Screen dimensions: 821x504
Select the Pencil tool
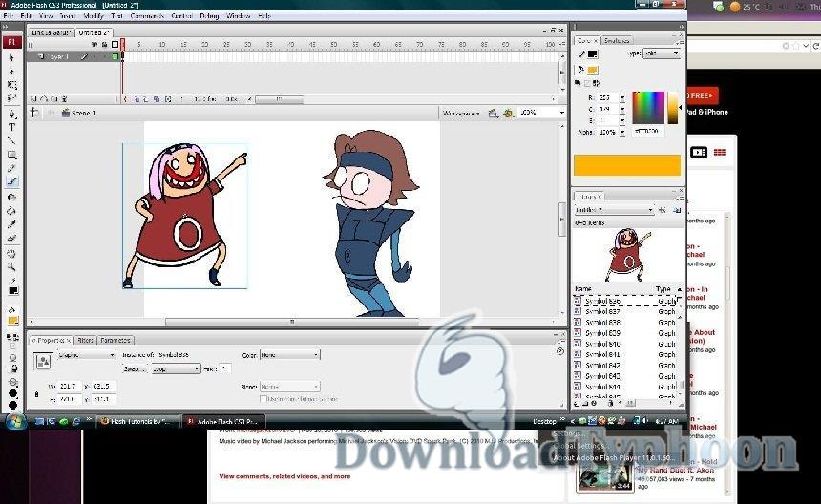point(12,168)
